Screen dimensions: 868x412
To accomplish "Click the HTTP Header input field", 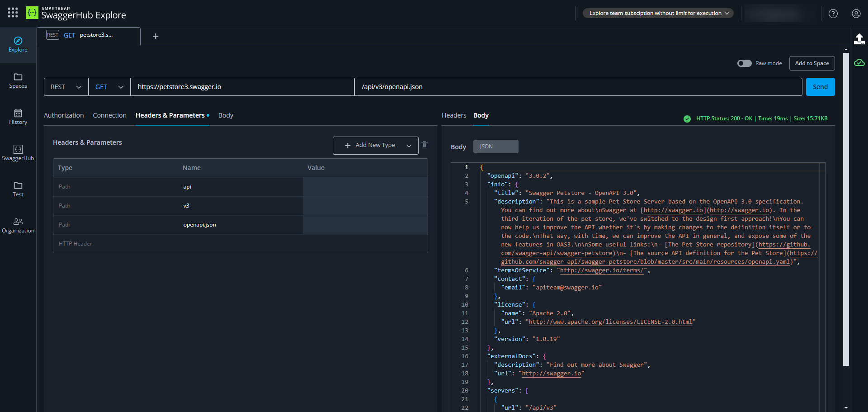I will pos(136,243).
